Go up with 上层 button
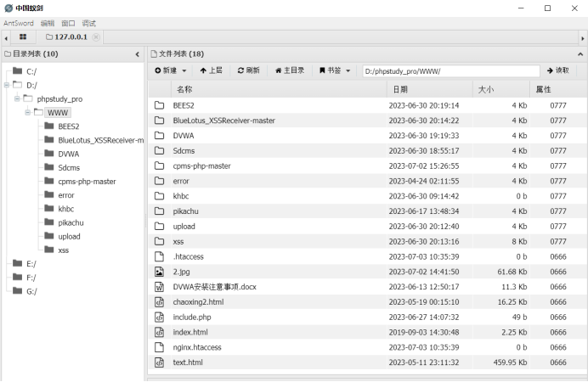Viewport: 588px width, 382px height. (211, 70)
